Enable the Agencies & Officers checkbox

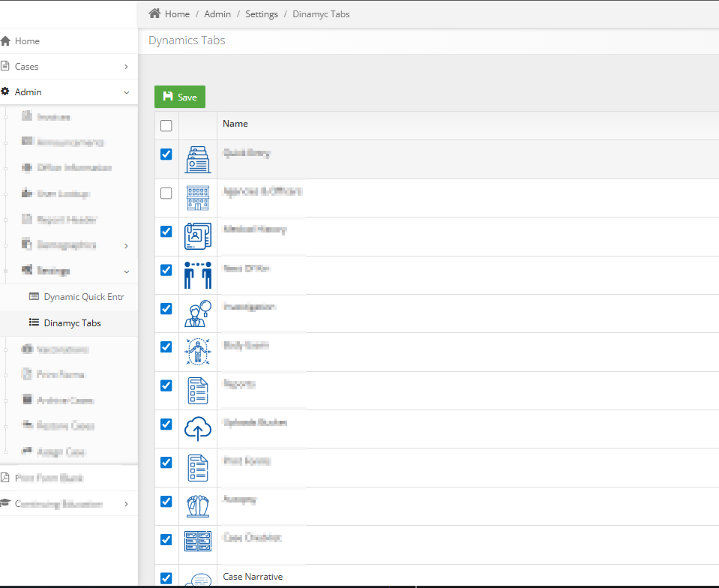point(166,193)
